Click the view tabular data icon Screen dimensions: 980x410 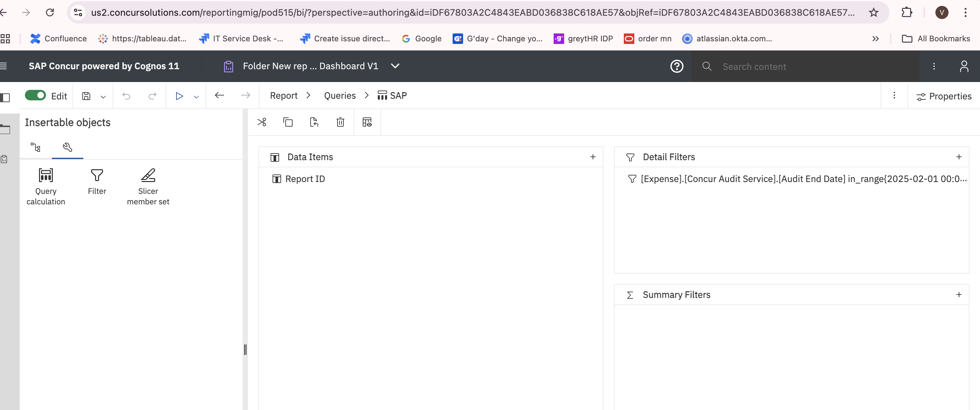(367, 122)
